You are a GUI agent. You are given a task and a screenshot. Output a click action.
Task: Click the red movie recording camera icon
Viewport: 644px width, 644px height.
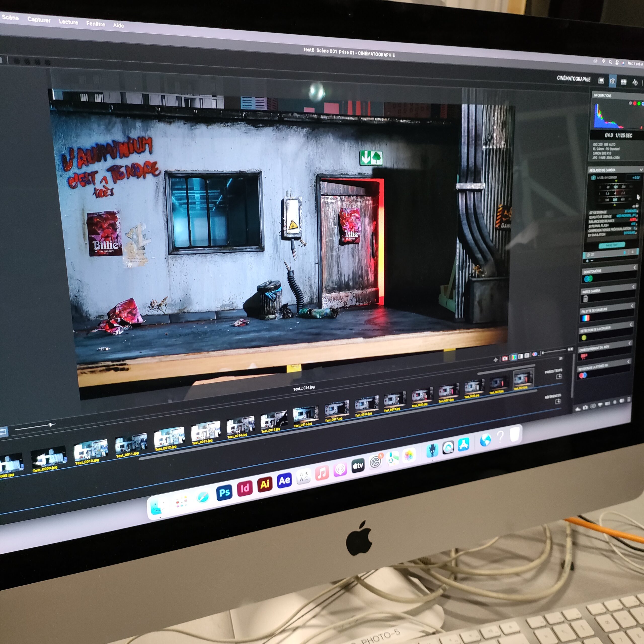pos(584,357)
